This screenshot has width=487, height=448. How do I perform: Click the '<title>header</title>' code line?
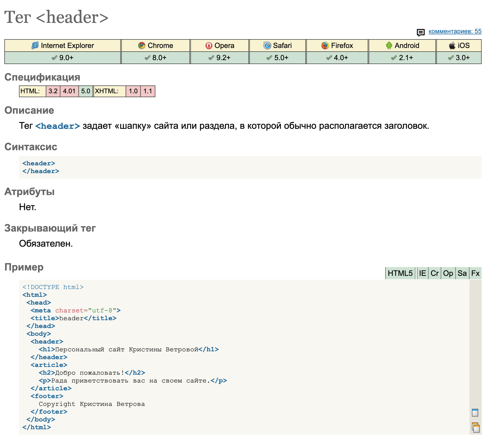(74, 318)
